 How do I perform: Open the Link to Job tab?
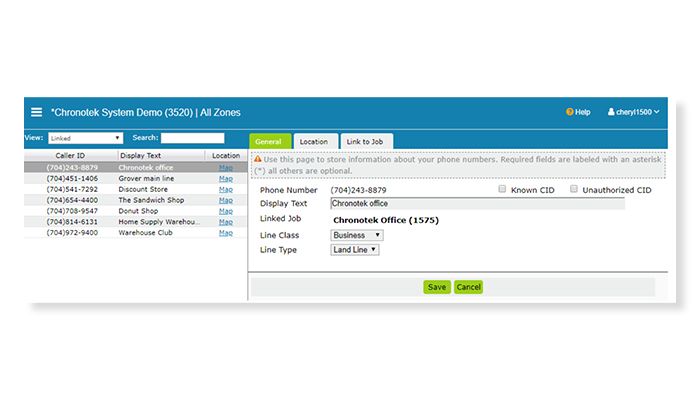365,142
